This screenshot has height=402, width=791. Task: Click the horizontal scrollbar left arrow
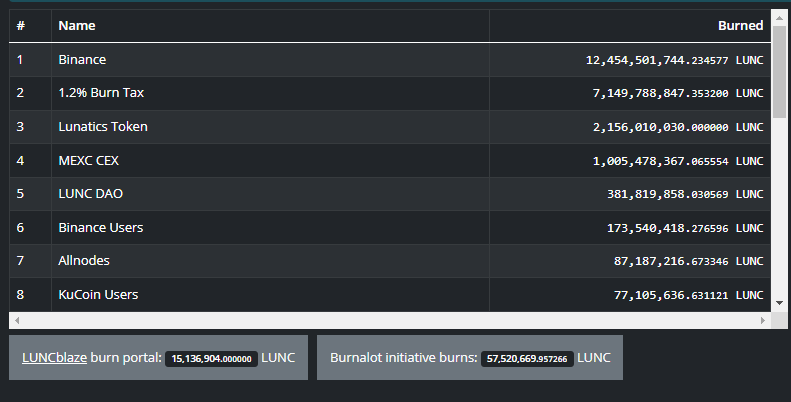tap(17, 320)
